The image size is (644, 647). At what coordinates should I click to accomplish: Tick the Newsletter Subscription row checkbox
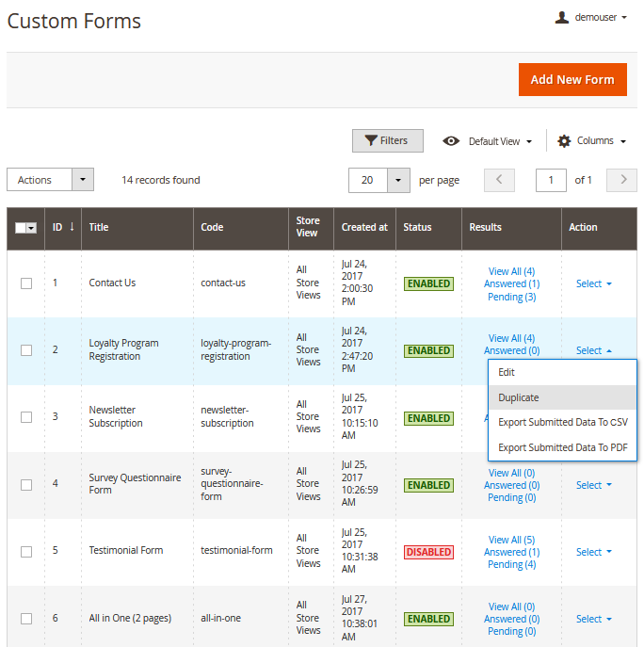click(26, 417)
